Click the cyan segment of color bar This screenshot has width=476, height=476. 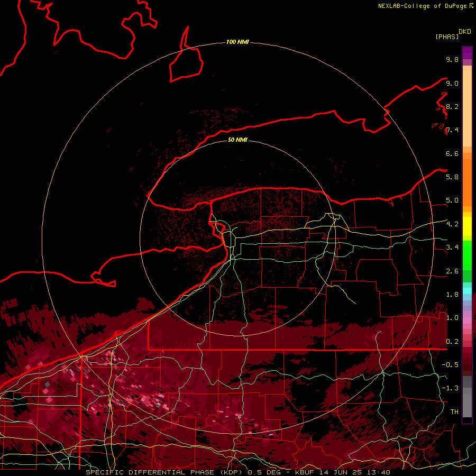467,291
